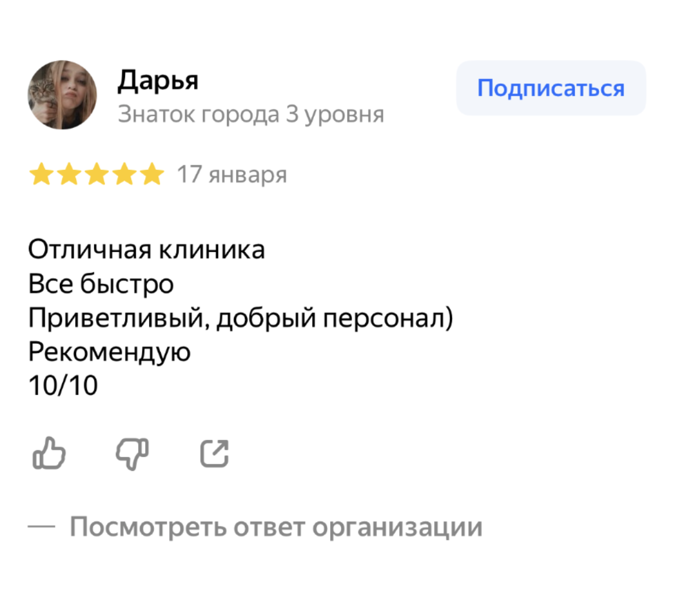The height and width of the screenshot is (616, 674).
Task: Click the second rating star
Action: tap(69, 174)
